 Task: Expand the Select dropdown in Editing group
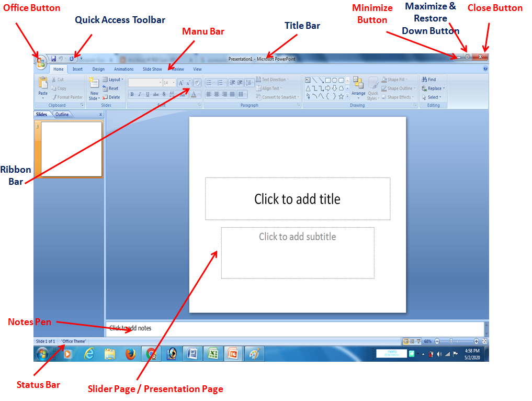432,97
